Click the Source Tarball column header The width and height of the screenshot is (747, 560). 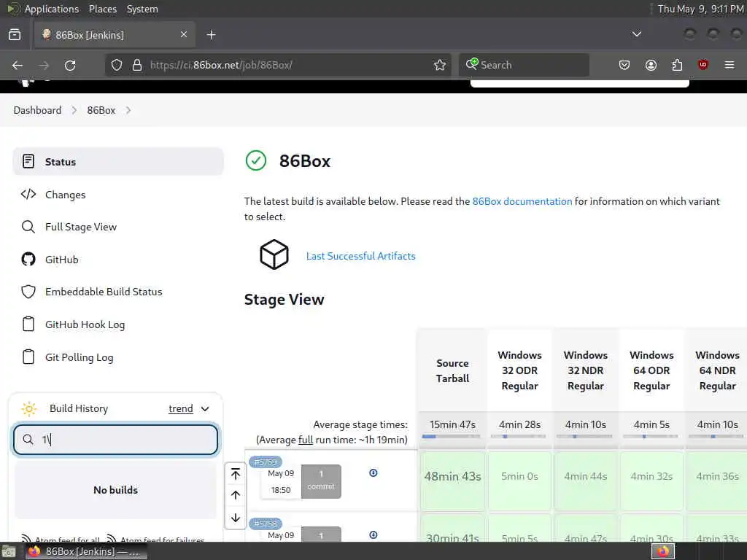(x=452, y=370)
